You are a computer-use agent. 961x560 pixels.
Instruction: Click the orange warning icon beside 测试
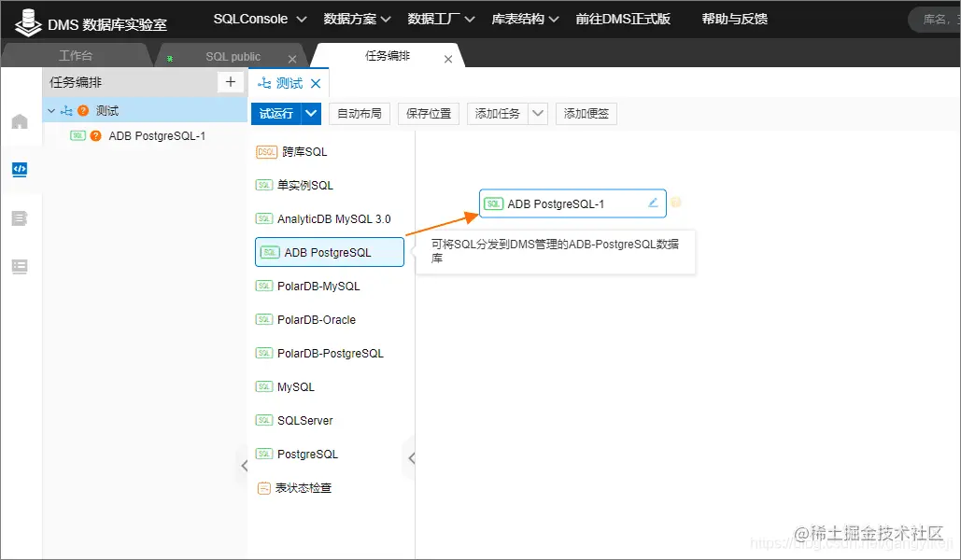[x=83, y=111]
